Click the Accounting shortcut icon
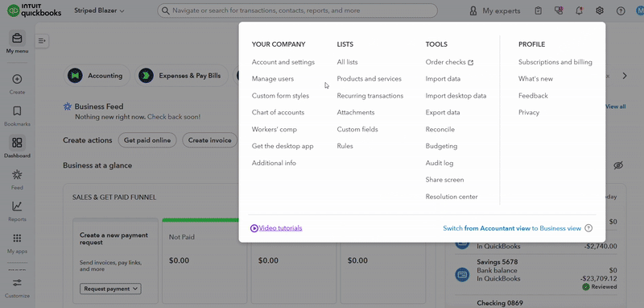 [75, 76]
